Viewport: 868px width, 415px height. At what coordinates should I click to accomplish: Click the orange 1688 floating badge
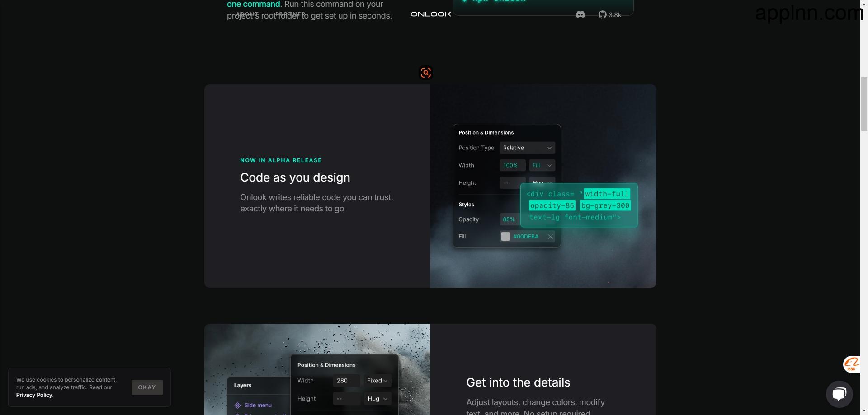(852, 364)
